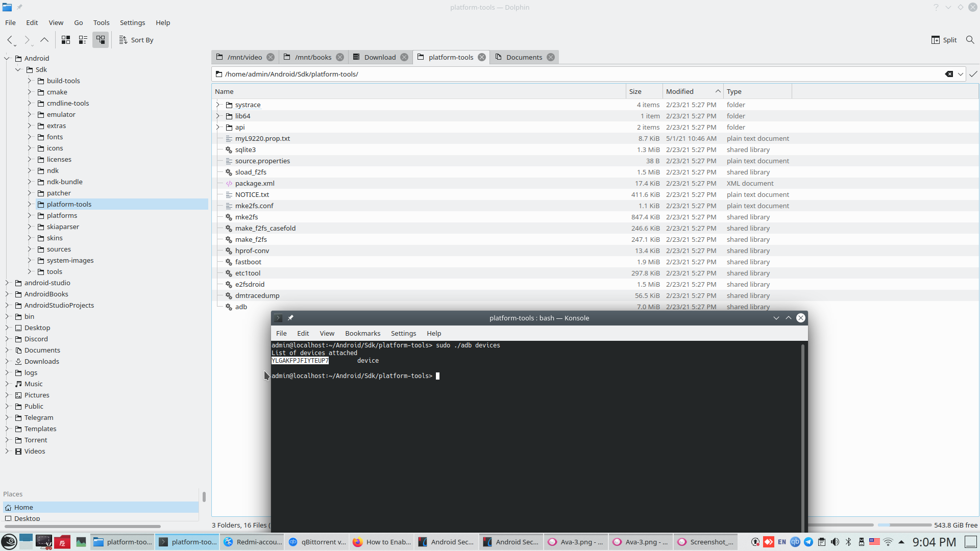
Task: Go up to parent folder
Action: [44, 40]
